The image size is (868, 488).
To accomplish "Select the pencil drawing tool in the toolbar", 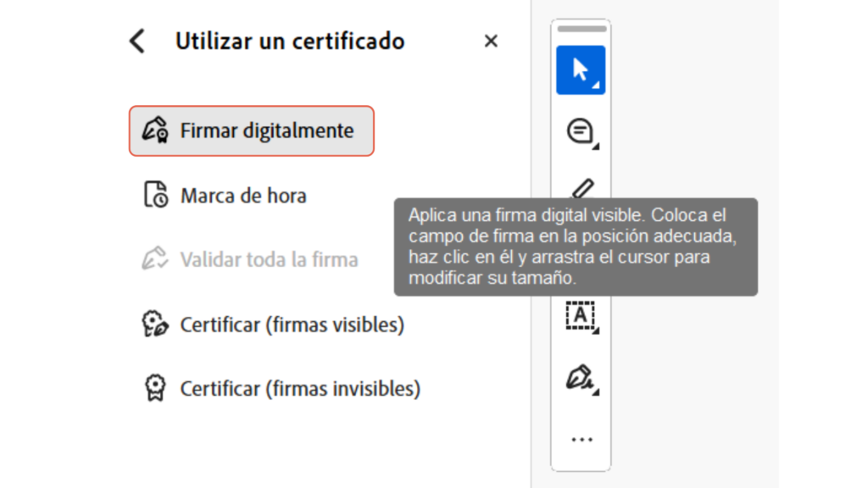I will point(582,188).
